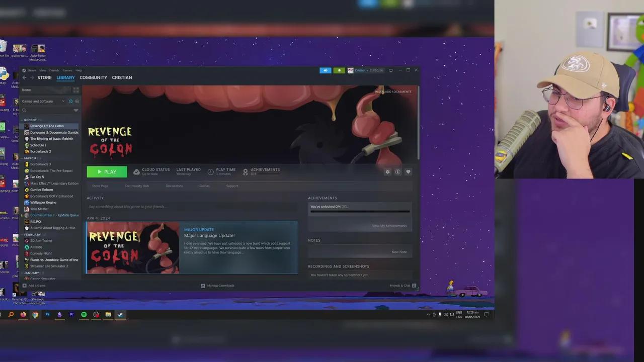Open the Games and Software dropdown

(43, 101)
